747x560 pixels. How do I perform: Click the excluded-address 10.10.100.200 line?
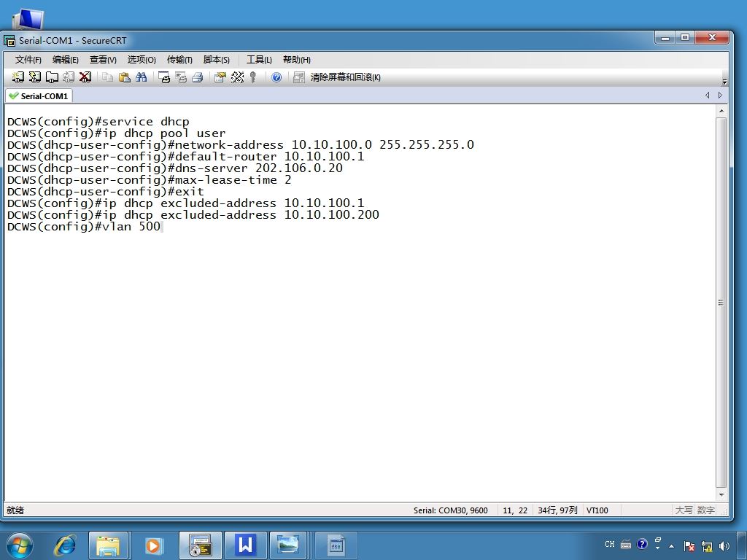coord(193,215)
